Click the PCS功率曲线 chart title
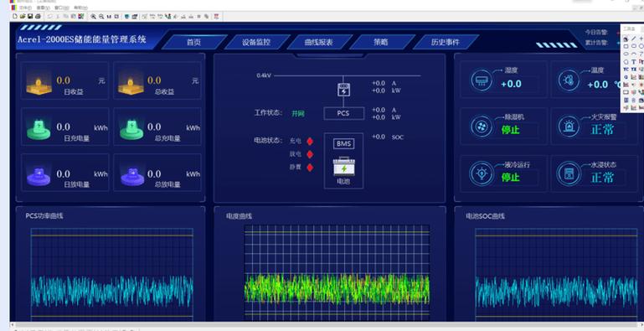644x331 pixels. pyautogui.click(x=44, y=215)
